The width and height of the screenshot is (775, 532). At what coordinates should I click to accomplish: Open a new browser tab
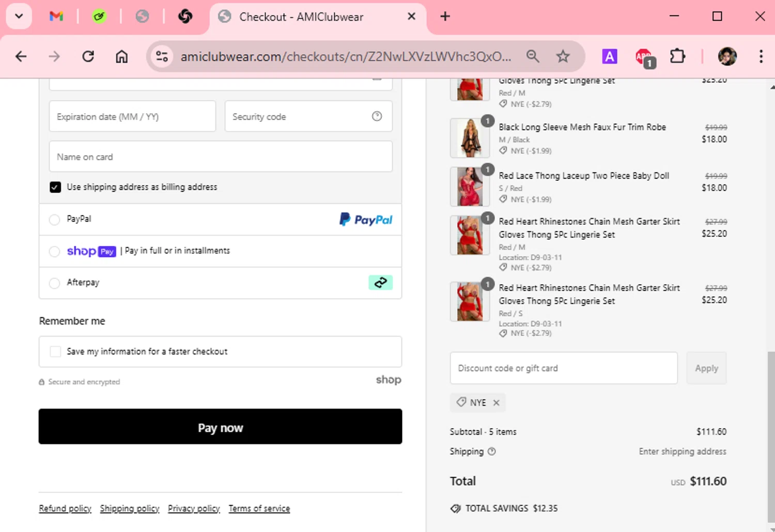(x=445, y=17)
